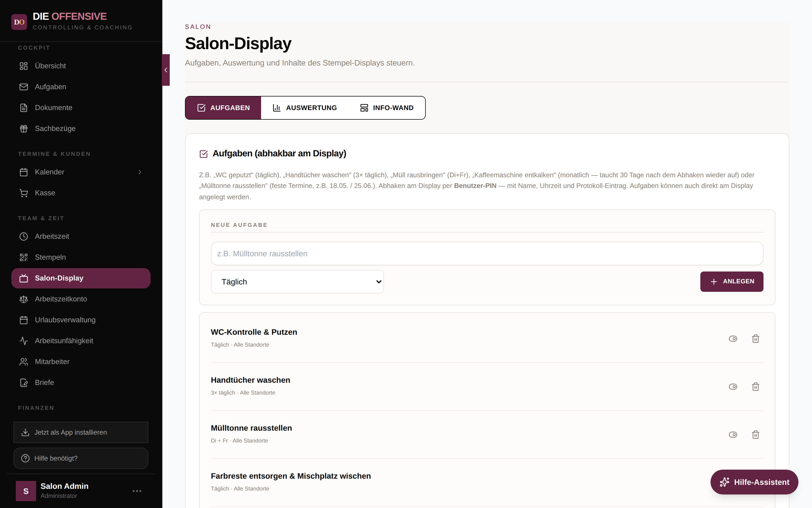812x508 pixels.
Task: Delete the Mülltonne rausstellen task
Action: tap(755, 435)
